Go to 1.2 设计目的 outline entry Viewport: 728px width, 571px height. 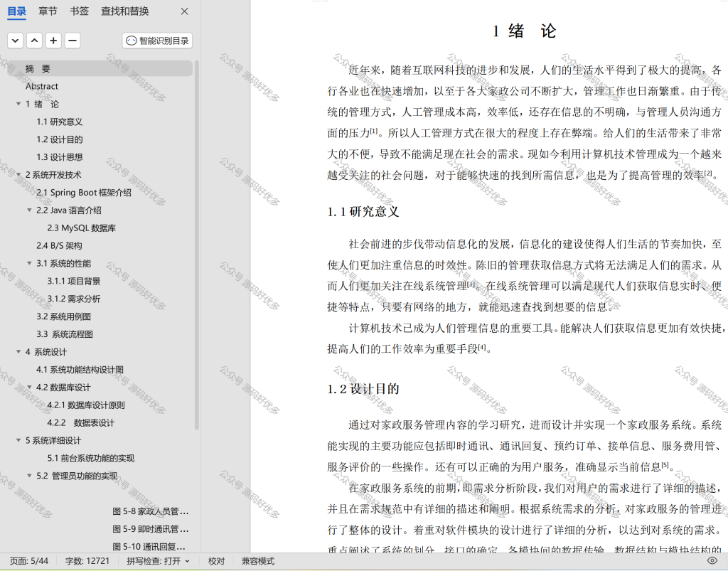coord(60,139)
